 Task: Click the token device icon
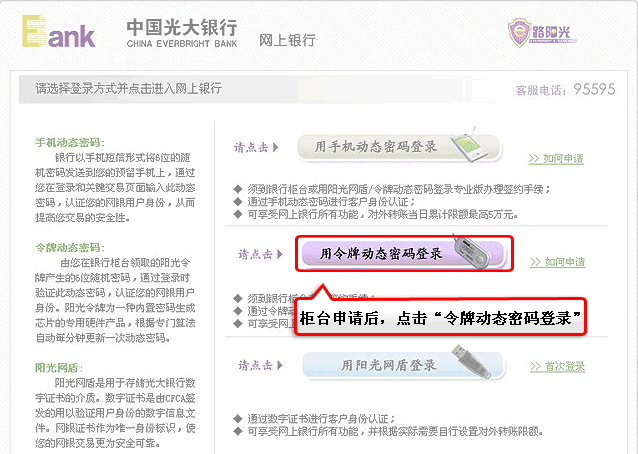tap(470, 252)
